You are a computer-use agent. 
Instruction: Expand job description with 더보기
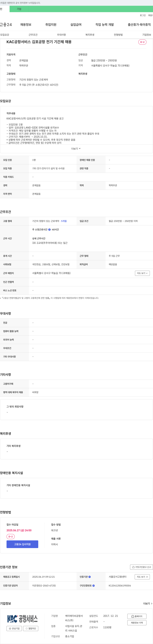coord(76,149)
